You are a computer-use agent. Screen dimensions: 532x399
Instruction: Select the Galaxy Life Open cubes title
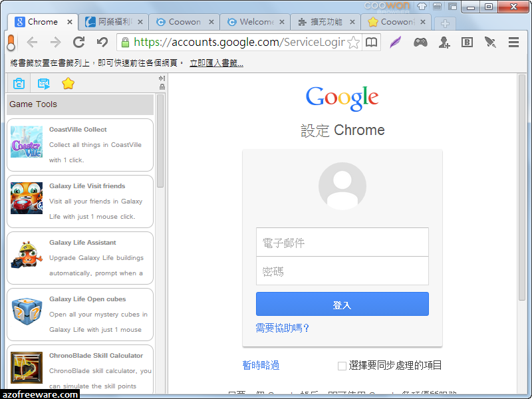88,299
